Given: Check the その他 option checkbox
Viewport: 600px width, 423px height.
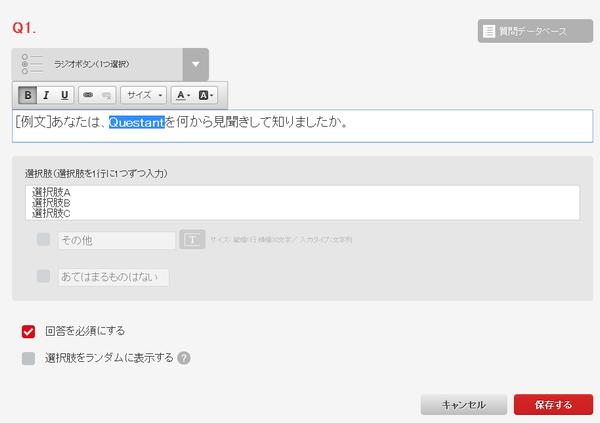Looking at the screenshot, I should click(x=43, y=240).
